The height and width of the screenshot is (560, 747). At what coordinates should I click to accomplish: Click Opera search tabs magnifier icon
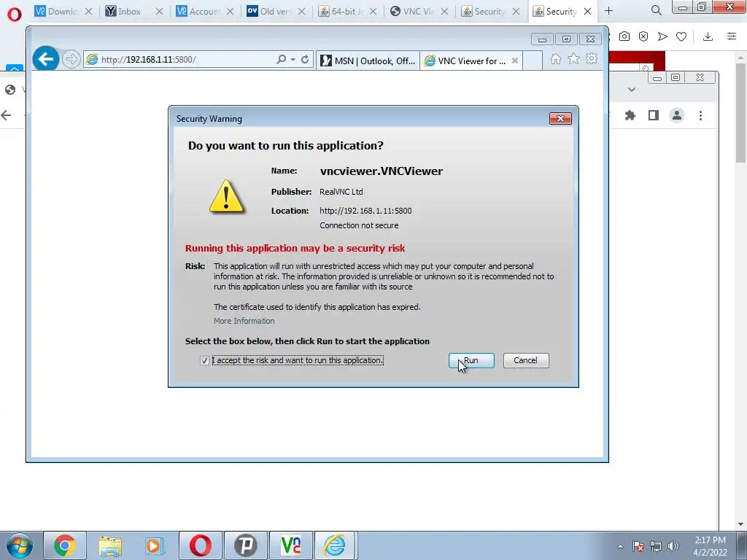(x=656, y=10)
